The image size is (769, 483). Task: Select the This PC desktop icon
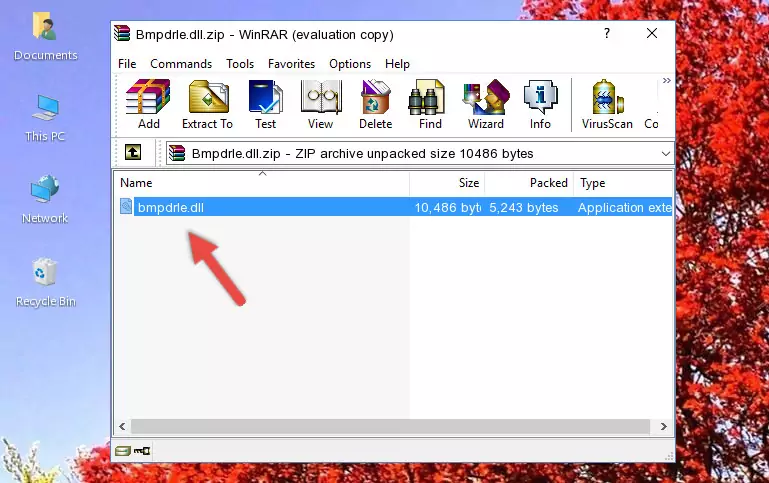45,118
